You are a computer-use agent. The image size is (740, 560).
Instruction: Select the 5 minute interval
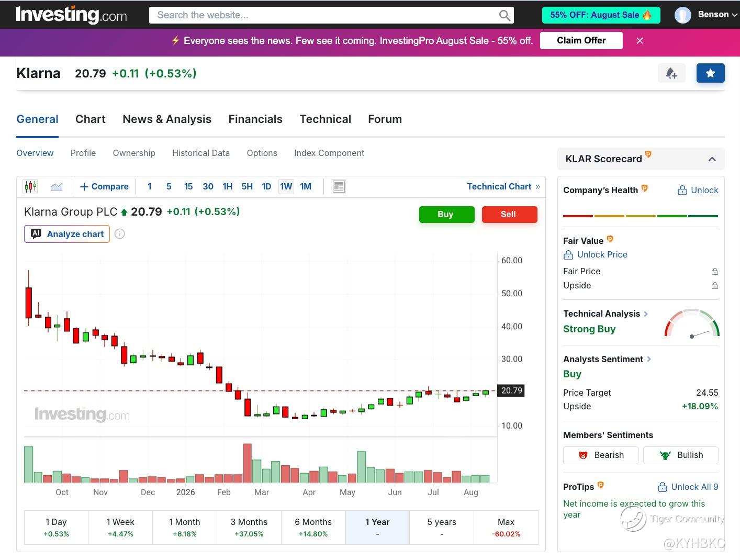(x=169, y=186)
